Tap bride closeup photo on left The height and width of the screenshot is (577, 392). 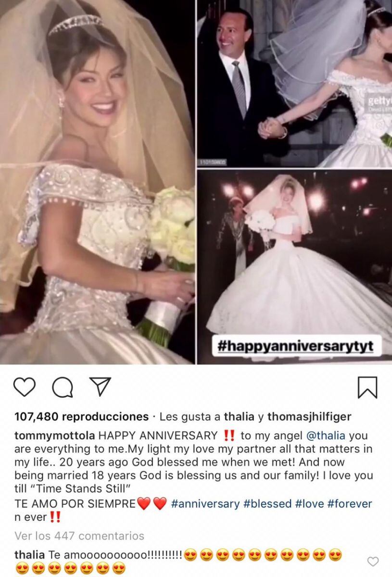97,182
